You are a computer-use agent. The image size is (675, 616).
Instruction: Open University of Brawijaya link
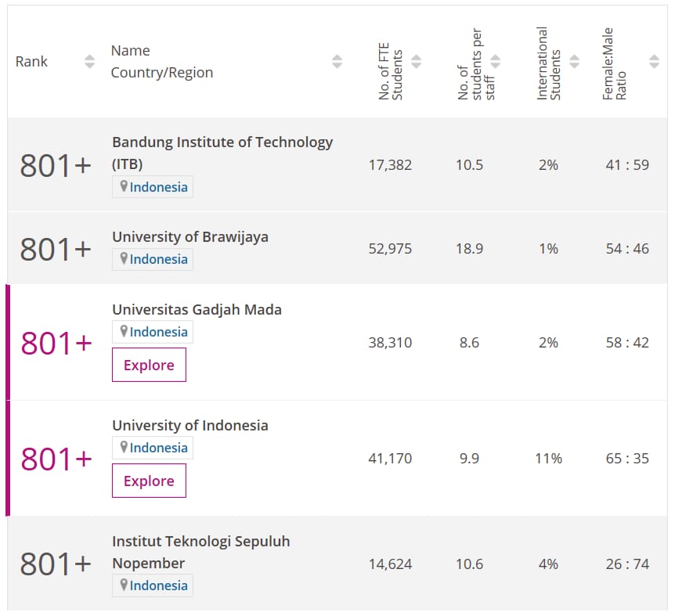coord(190,236)
